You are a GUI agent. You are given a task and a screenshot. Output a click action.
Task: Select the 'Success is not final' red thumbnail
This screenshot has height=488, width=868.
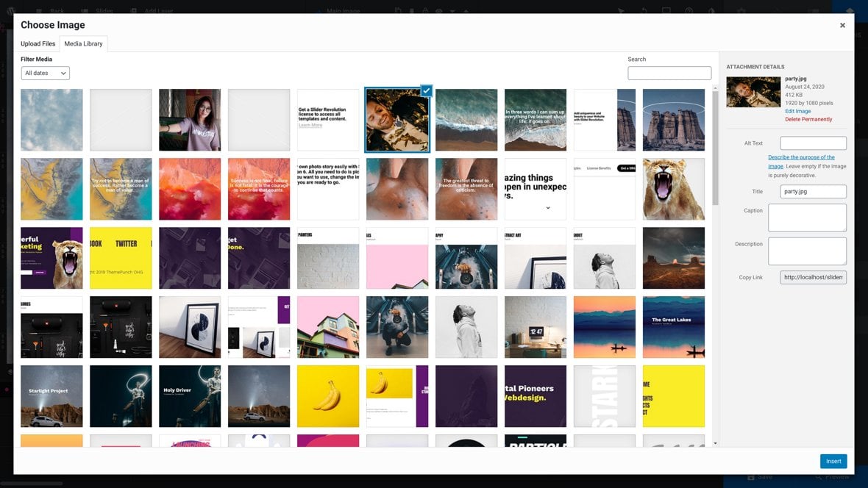coord(259,189)
